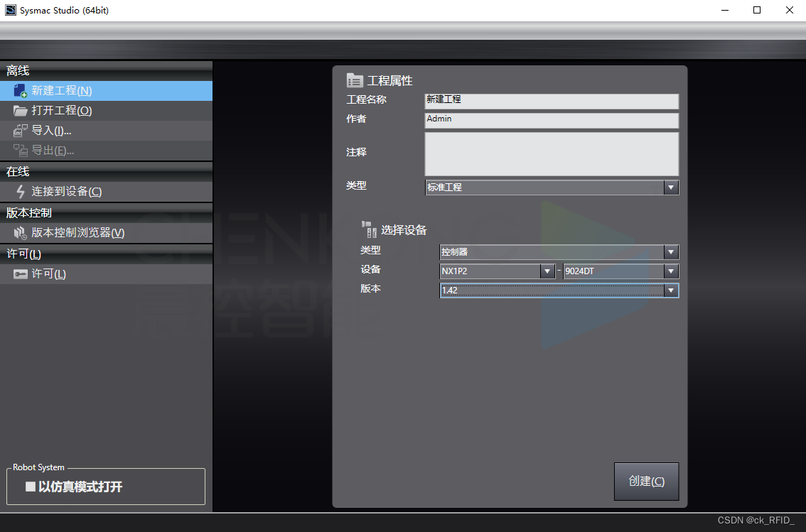Click the 许可(L) section header
Screen dimensions: 806x532
106,254
